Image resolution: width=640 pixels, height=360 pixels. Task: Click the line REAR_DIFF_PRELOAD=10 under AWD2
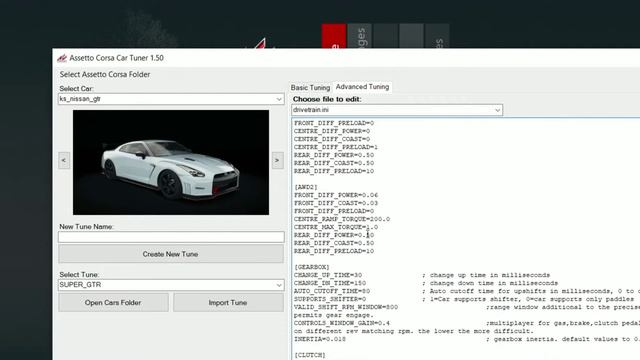click(334, 251)
